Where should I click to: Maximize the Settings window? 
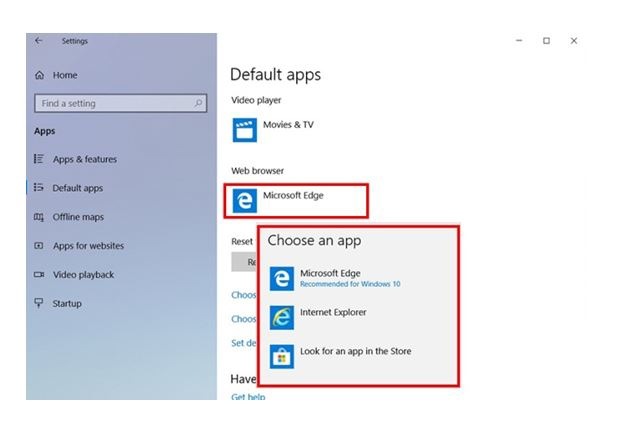tap(546, 40)
